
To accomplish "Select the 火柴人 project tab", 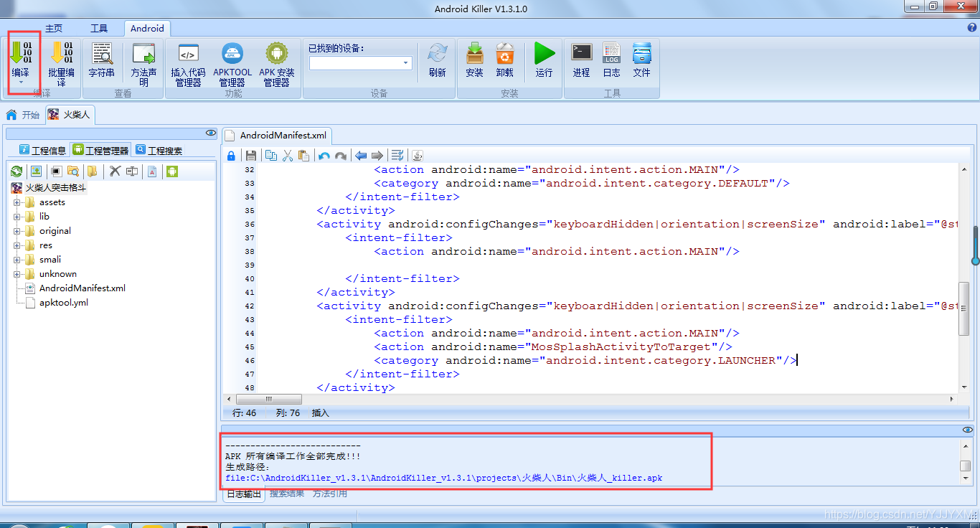I will coord(70,115).
